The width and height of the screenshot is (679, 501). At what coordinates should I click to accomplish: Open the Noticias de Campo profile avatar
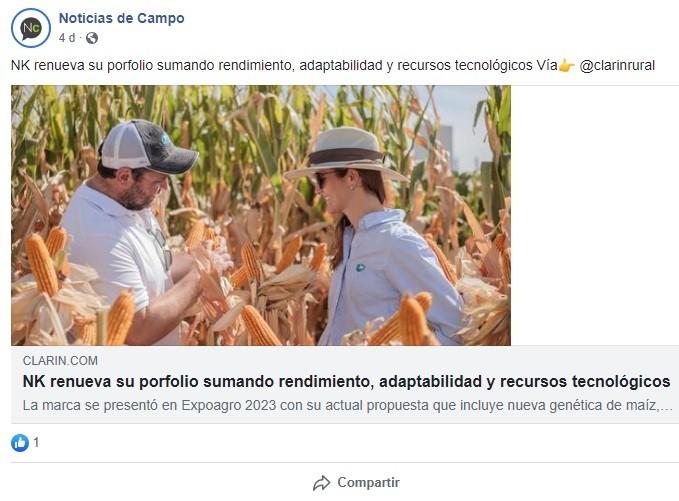tap(31, 28)
